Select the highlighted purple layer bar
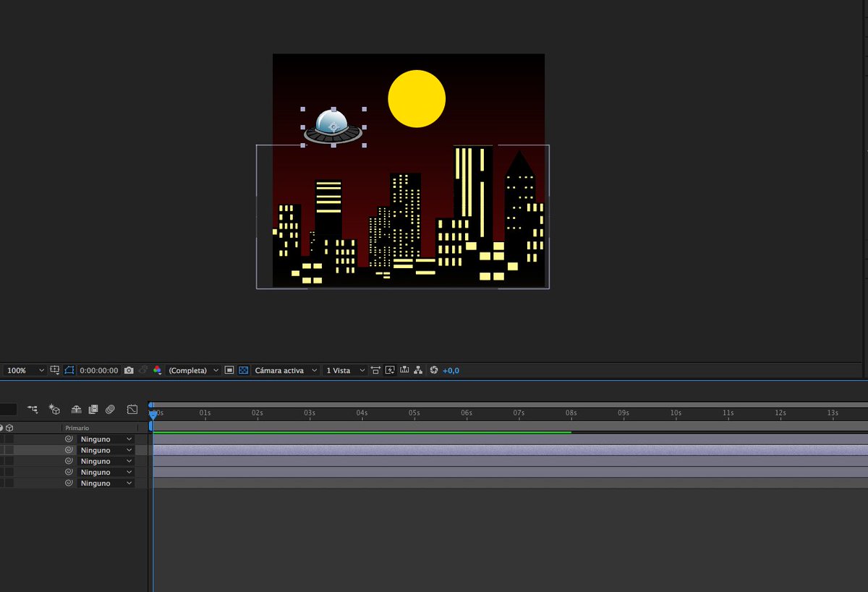Image resolution: width=868 pixels, height=592 pixels. (510, 450)
